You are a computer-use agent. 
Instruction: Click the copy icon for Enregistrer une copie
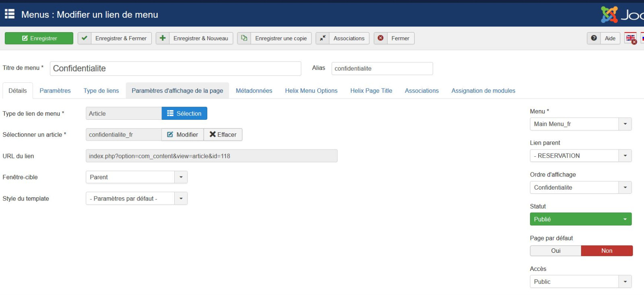[x=244, y=38]
